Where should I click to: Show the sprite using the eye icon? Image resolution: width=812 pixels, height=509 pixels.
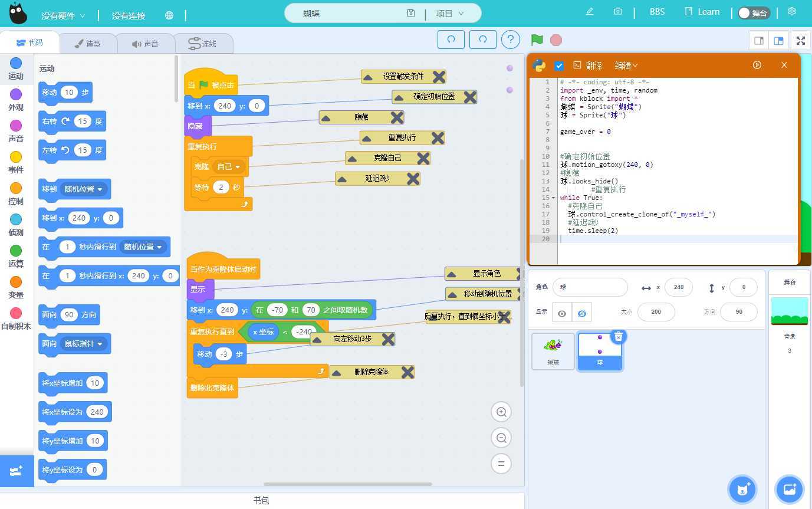pyautogui.click(x=562, y=313)
